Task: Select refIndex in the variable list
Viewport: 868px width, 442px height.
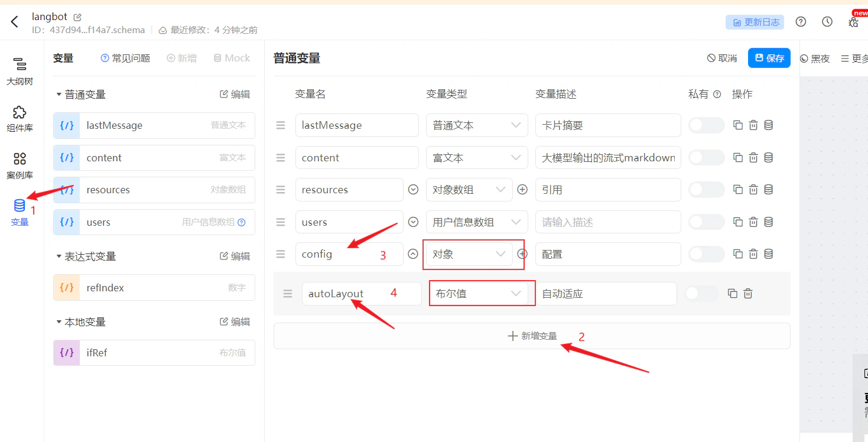Action: pos(154,288)
